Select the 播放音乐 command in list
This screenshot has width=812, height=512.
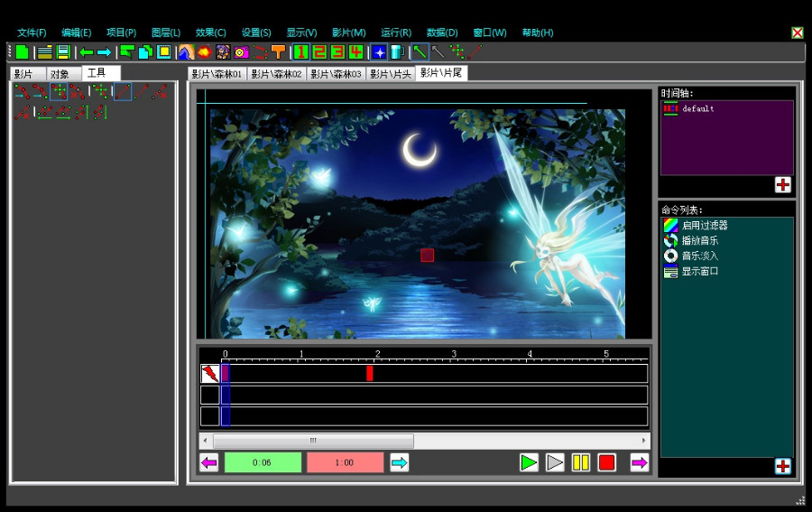(x=700, y=241)
